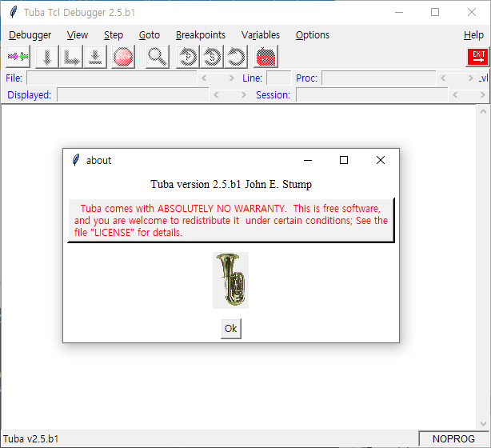Close the about dialog window
The width and height of the screenshot is (491, 448).
tap(381, 160)
